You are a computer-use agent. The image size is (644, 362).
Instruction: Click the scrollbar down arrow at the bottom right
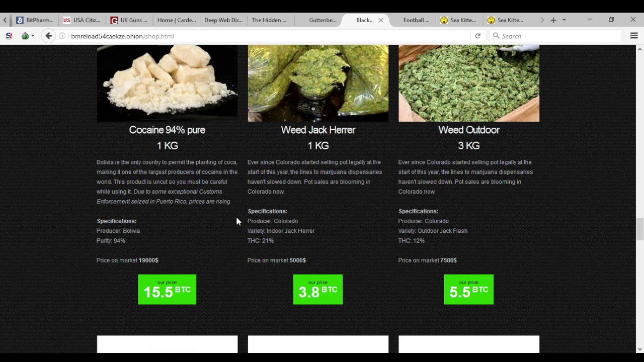(x=639, y=348)
